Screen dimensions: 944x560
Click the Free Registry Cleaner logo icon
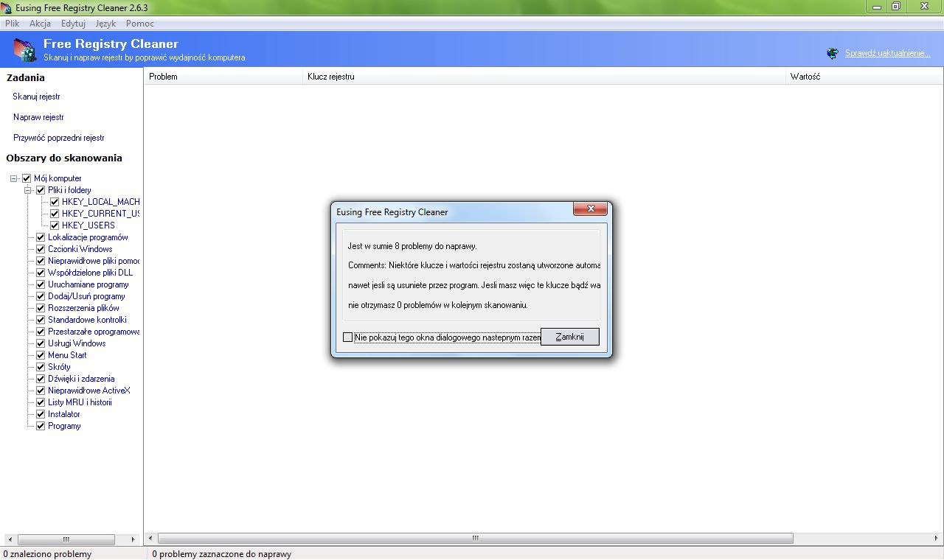[24, 49]
